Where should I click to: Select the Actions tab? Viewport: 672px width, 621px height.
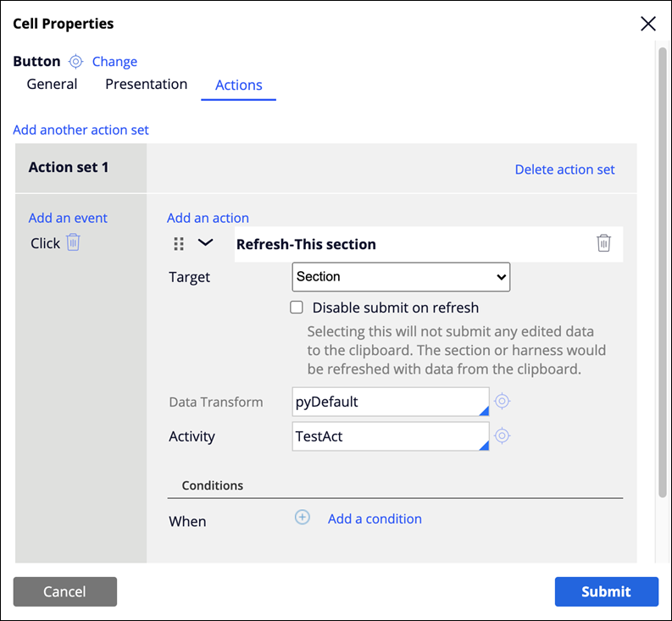click(x=239, y=85)
